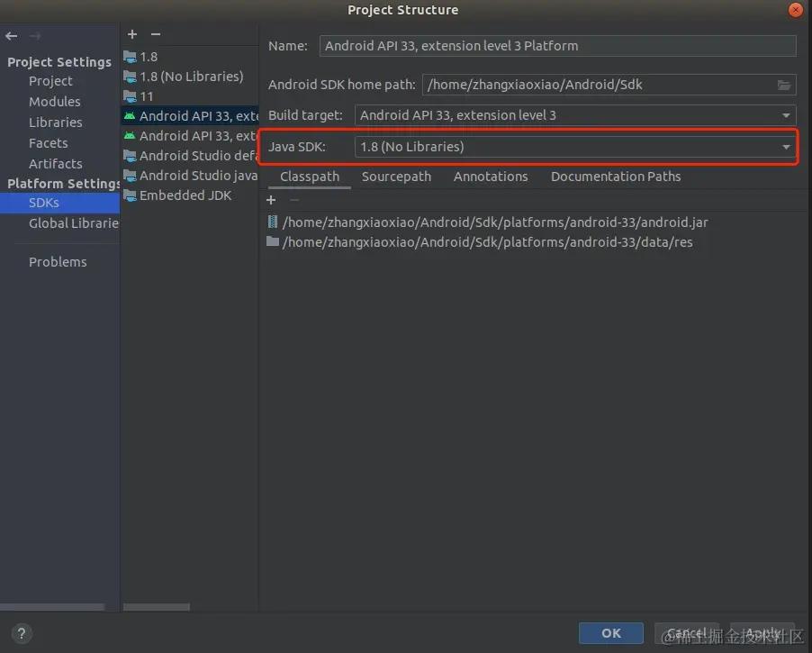The image size is (812, 653).
Task: Open Global Libraries settings page
Action: click(x=74, y=223)
